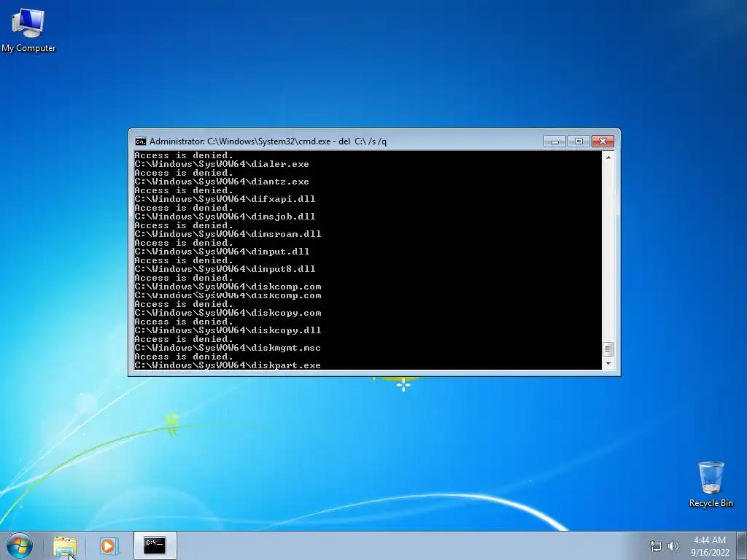747x560 pixels.
Task: Select the cmd.exe taskbar button
Action: pyautogui.click(x=155, y=545)
